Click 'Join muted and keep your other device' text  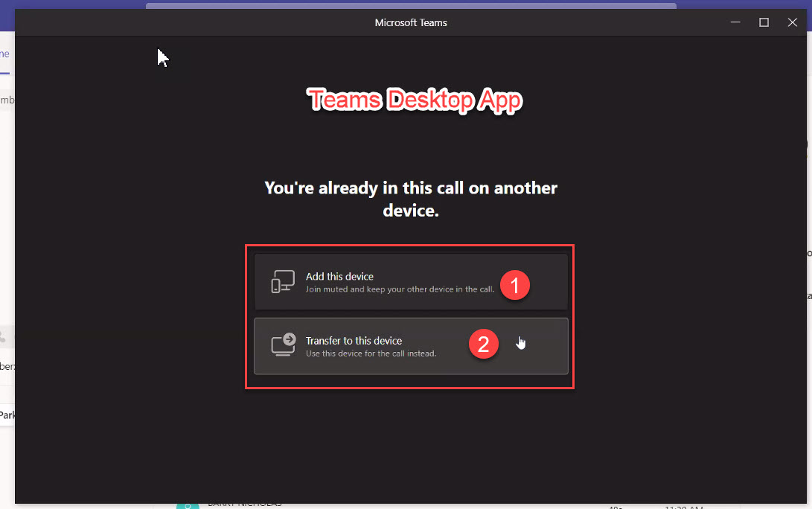[x=400, y=289]
